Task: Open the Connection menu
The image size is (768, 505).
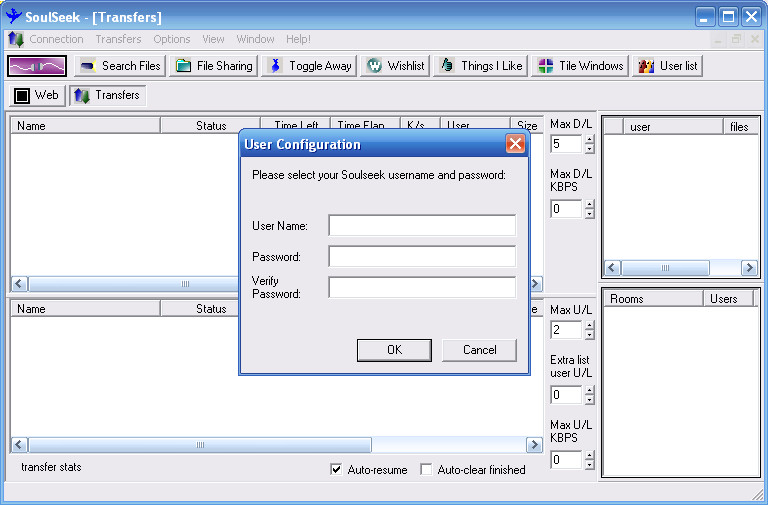Action: pyautogui.click(x=56, y=39)
